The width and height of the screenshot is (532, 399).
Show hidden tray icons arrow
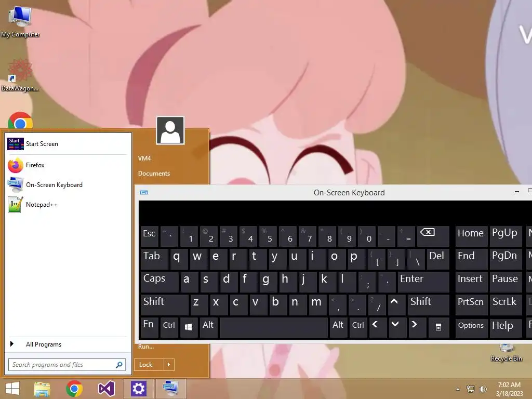[x=458, y=389]
